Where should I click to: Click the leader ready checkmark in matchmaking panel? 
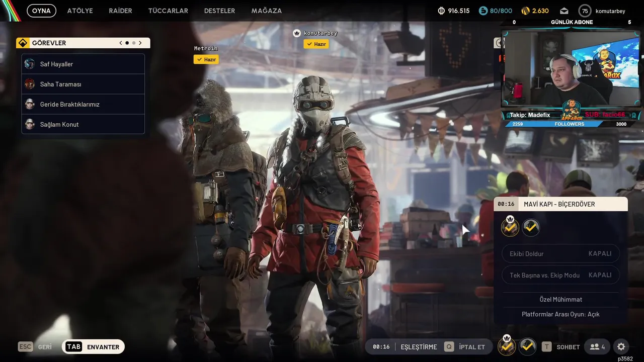pos(510,227)
